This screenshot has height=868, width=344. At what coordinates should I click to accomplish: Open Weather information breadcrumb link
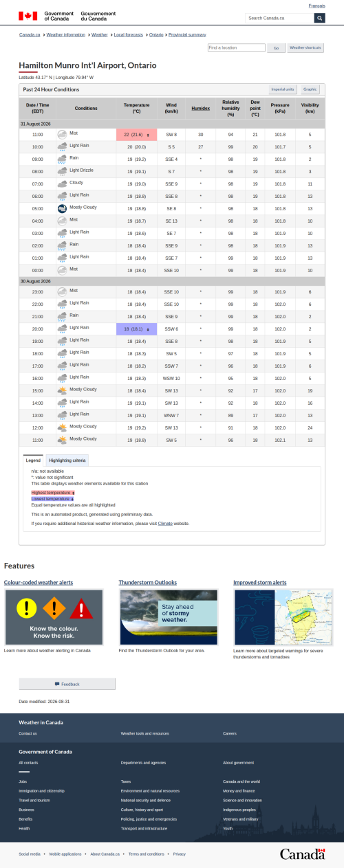[66, 34]
